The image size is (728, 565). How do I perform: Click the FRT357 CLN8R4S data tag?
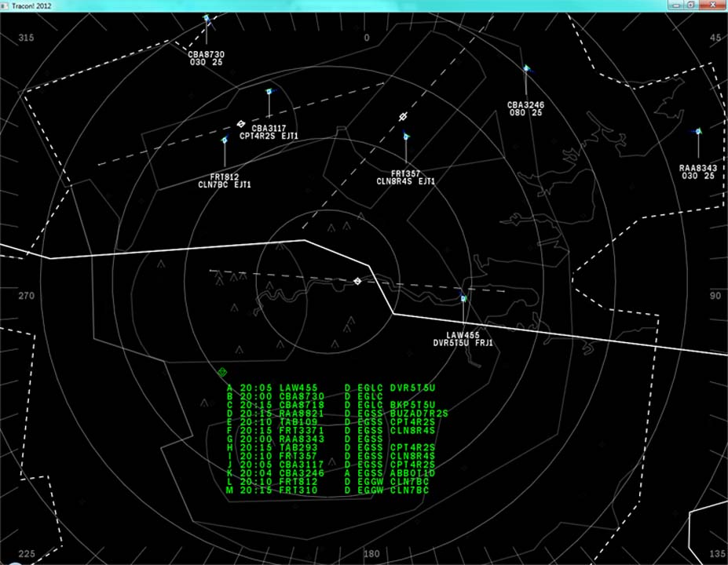click(406, 177)
